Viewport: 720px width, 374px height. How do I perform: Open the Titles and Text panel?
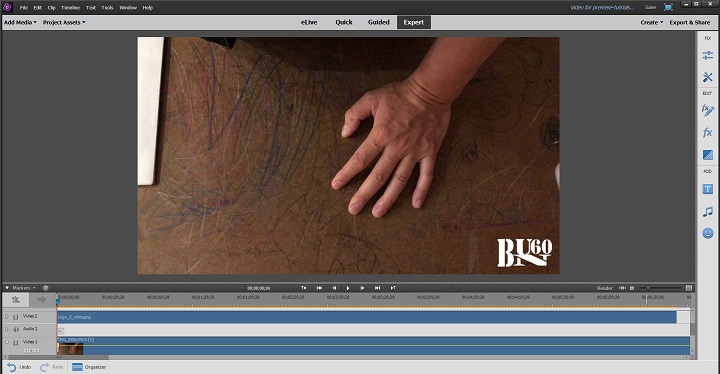(x=708, y=189)
